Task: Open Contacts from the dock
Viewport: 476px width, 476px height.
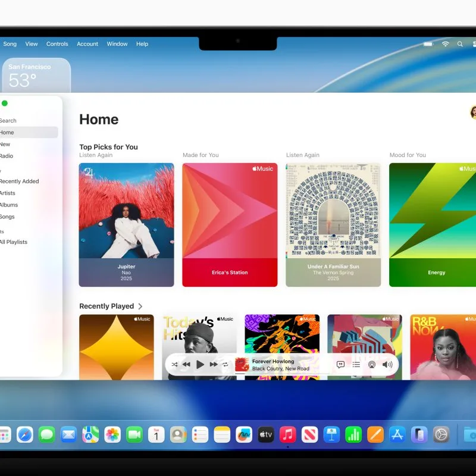Action: [x=178, y=435]
